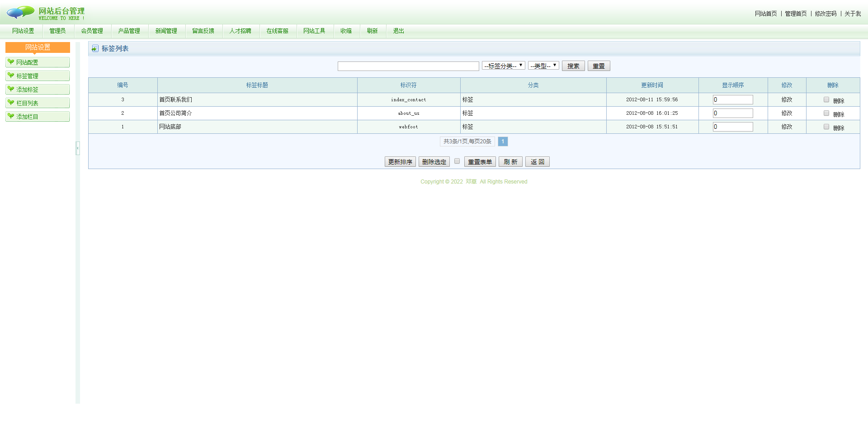Click the 标签列表 header icon
Image resolution: width=868 pixels, height=424 pixels.
pos(95,48)
